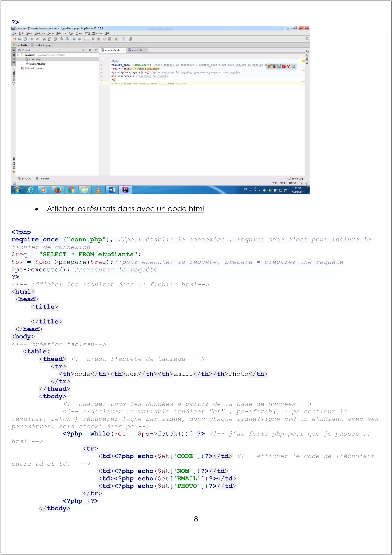The width and height of the screenshot is (392, 555).
Task: Click the Search Everywhere magnifier icon
Action: click(307, 39)
